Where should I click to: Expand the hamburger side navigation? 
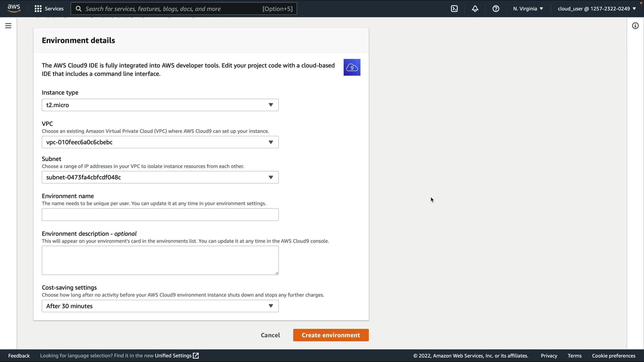tap(8, 26)
